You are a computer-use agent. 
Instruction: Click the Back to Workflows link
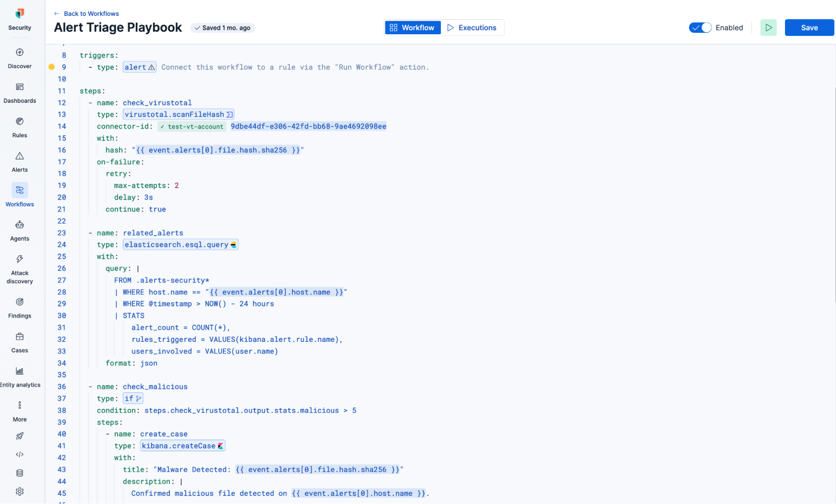87,13
